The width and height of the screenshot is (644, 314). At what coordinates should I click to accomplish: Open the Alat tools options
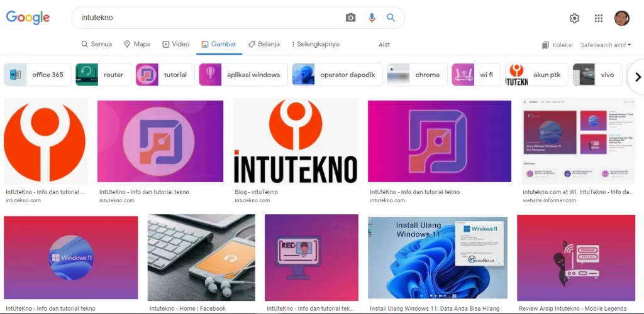pyautogui.click(x=384, y=45)
